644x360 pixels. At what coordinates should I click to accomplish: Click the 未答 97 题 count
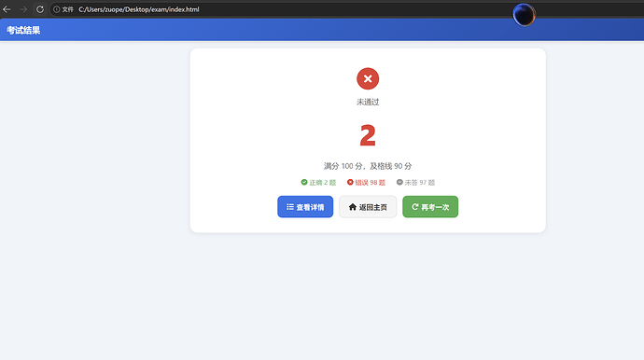pos(420,182)
